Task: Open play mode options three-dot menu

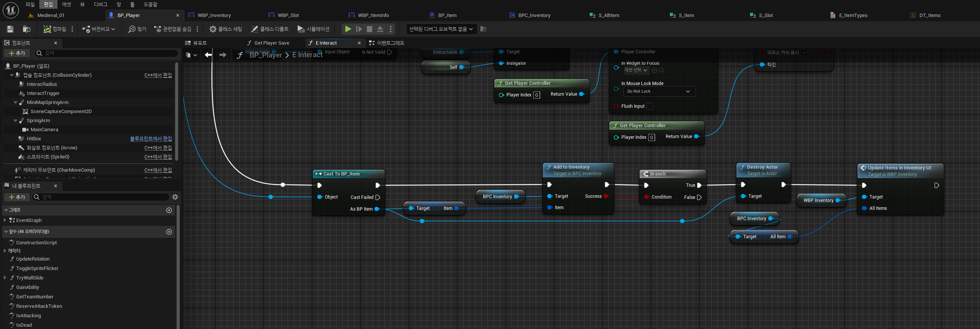Action: click(x=391, y=29)
